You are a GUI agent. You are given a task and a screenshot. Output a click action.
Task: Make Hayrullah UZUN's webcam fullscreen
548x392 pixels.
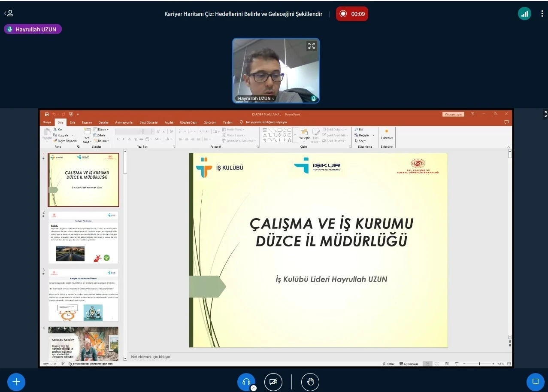(312, 46)
